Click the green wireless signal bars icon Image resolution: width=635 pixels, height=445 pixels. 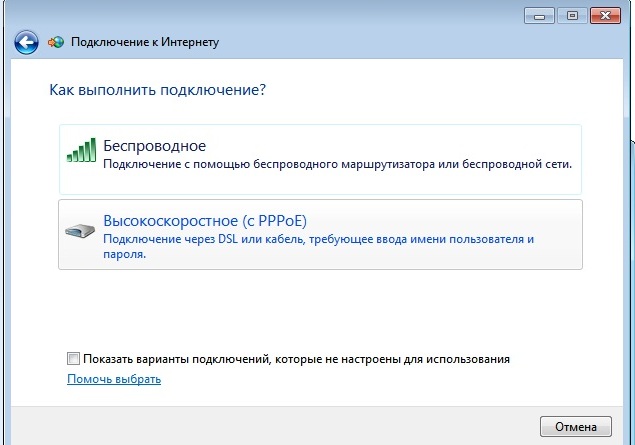(x=81, y=151)
